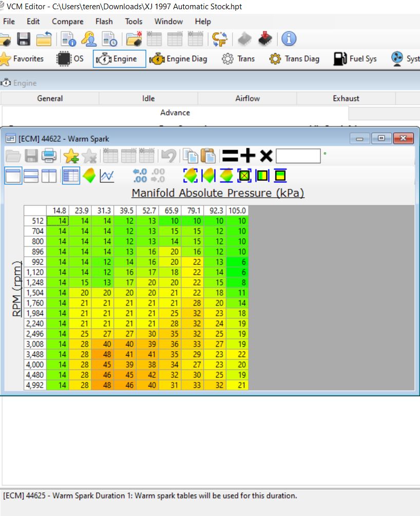The image size is (420, 516).
Task: Click the paste clipboard icon in table toolbar
Action: [208, 156]
